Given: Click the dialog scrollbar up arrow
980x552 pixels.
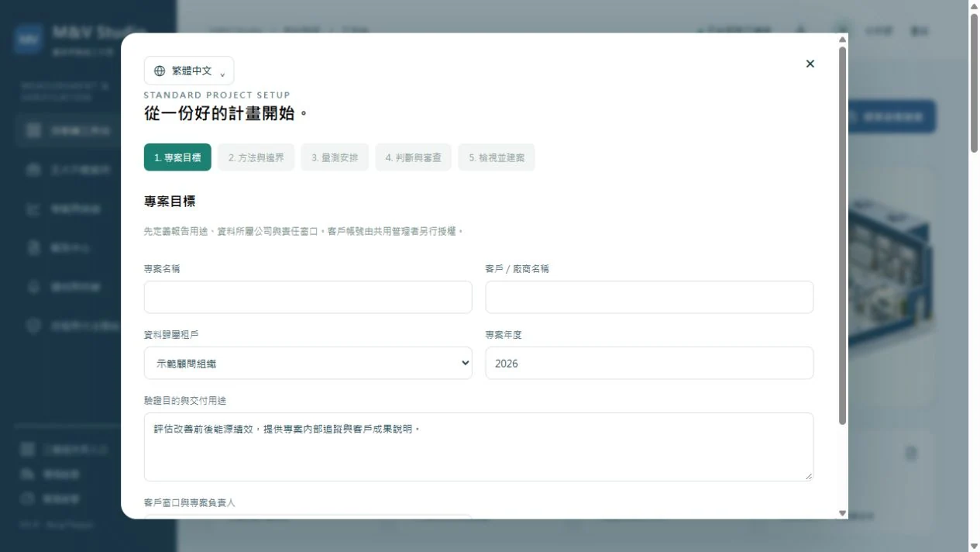Looking at the screenshot, I should [x=843, y=39].
